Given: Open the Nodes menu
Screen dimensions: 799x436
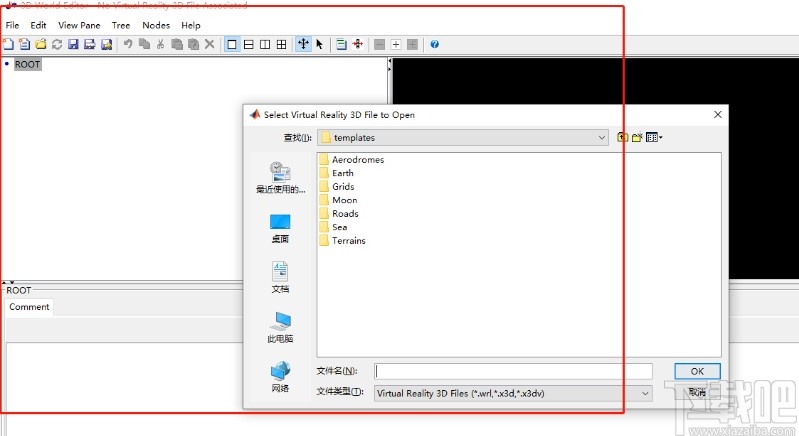Looking at the screenshot, I should point(156,25).
